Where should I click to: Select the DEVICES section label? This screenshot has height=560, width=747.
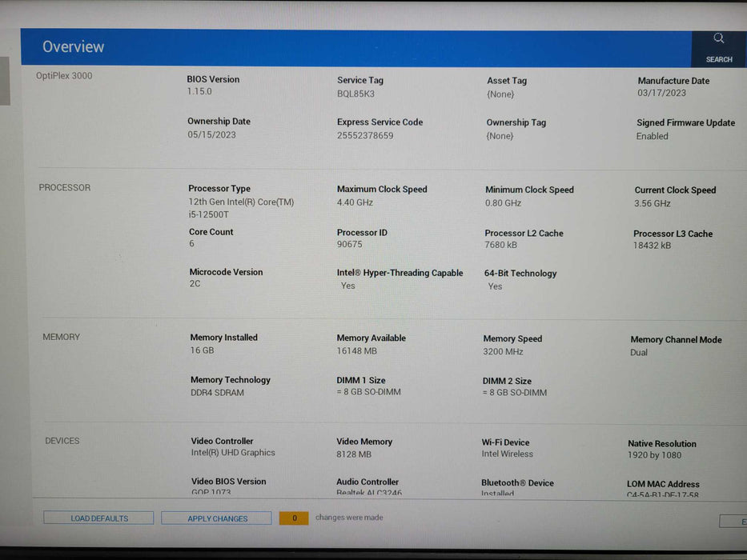[62, 441]
